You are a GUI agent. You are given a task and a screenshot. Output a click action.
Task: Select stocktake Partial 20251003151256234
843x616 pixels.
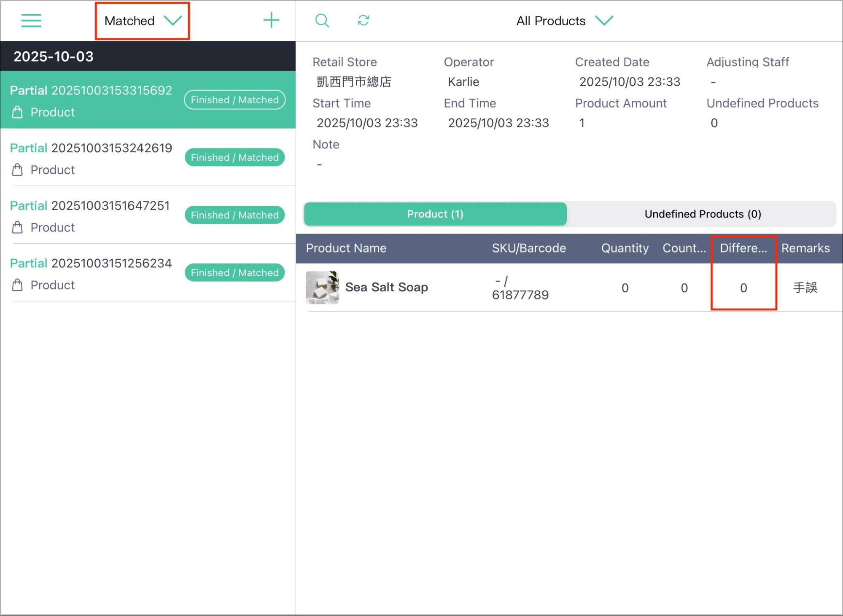pyautogui.click(x=148, y=273)
